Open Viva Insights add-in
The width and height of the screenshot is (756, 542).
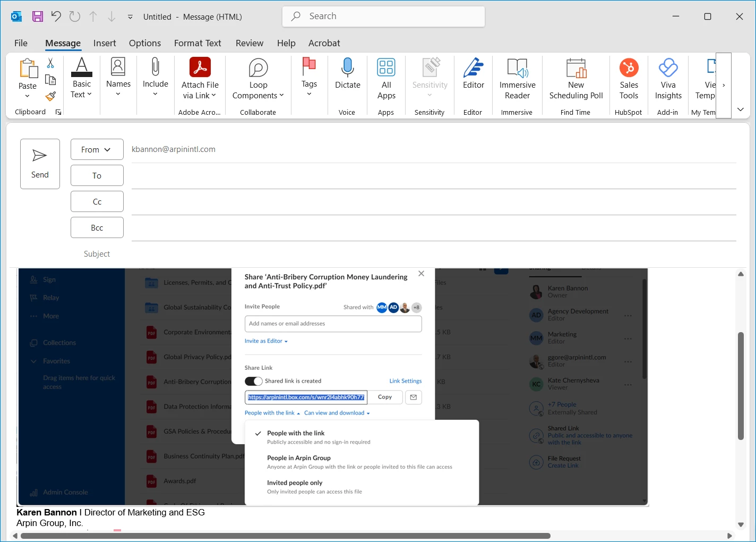point(668,78)
